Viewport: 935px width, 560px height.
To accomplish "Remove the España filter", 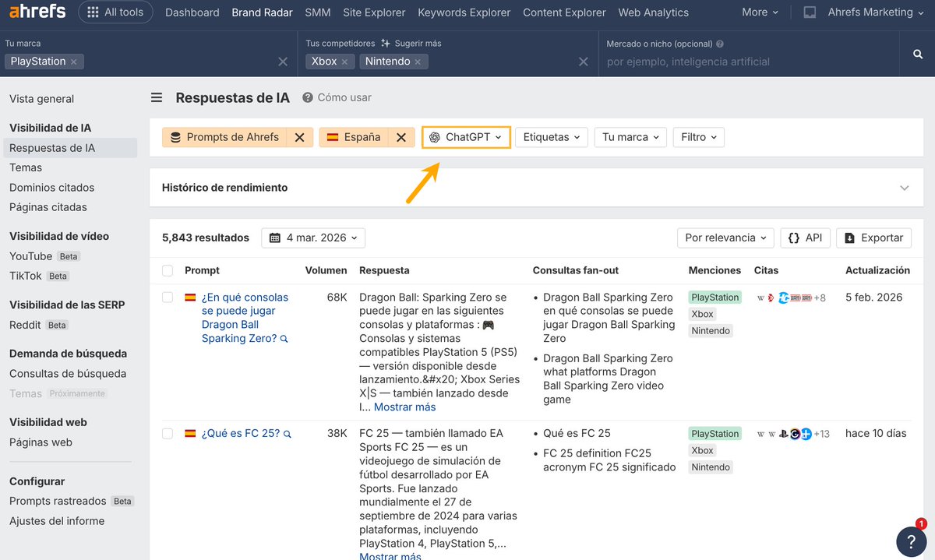I will [401, 137].
